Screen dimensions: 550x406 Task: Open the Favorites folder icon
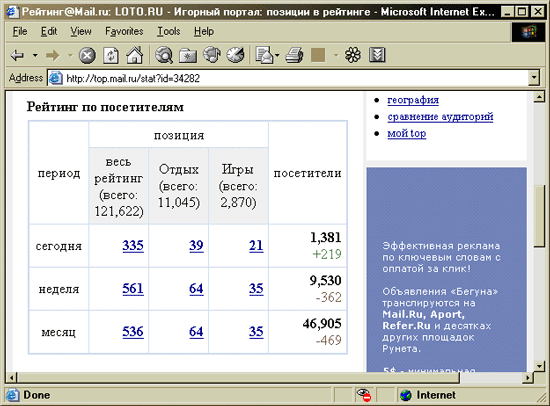coord(188,55)
